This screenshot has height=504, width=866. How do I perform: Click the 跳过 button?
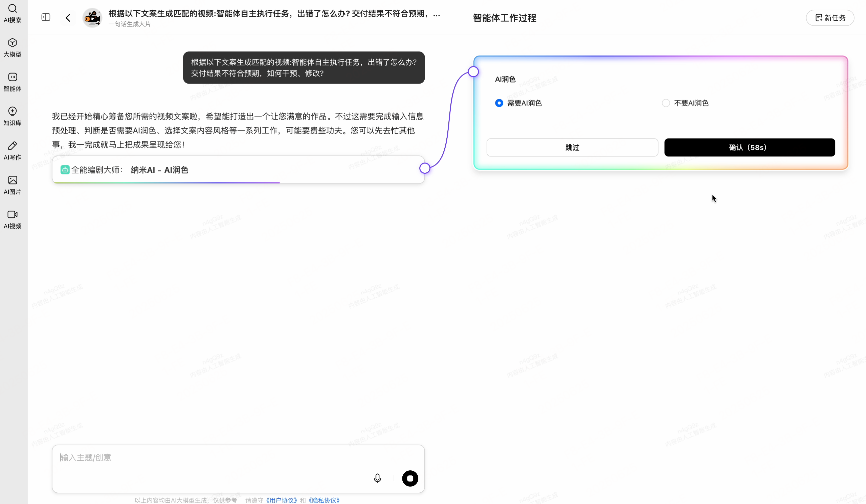(572, 147)
